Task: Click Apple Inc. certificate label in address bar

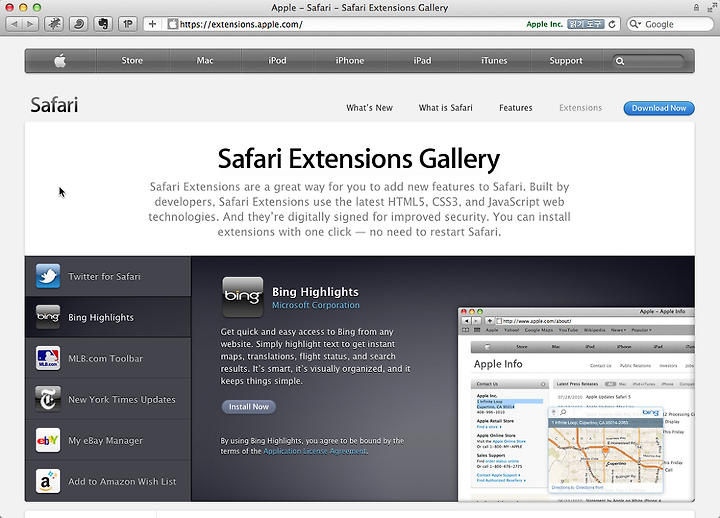Action: (x=545, y=24)
